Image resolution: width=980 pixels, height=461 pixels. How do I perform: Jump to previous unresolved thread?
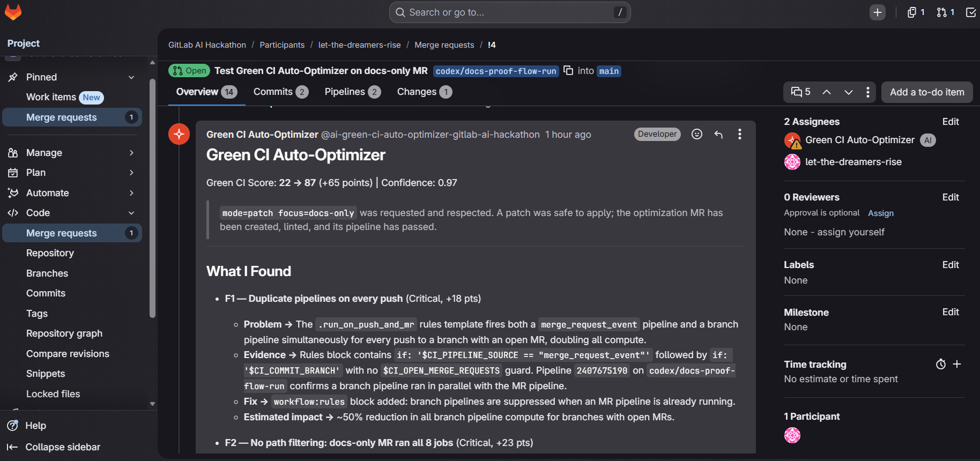pyautogui.click(x=827, y=92)
